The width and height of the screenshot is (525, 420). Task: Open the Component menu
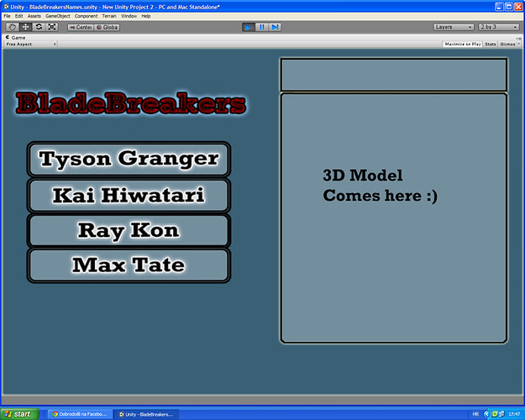point(86,16)
